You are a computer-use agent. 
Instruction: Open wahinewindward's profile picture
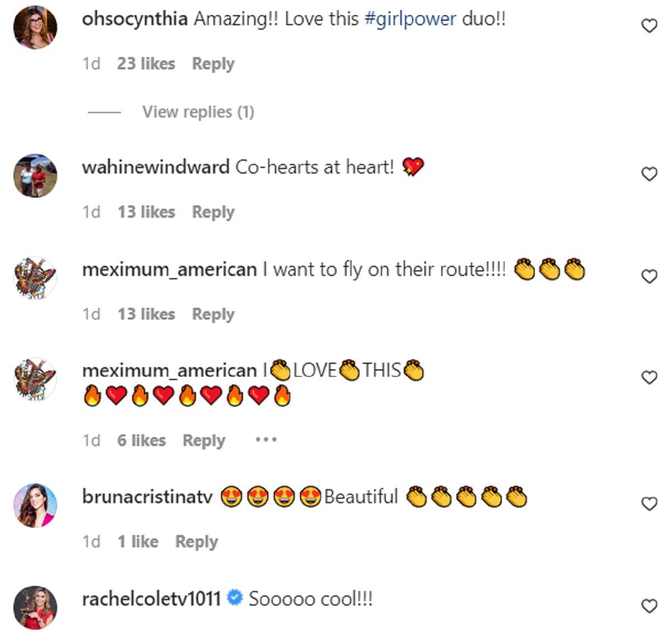click(35, 176)
